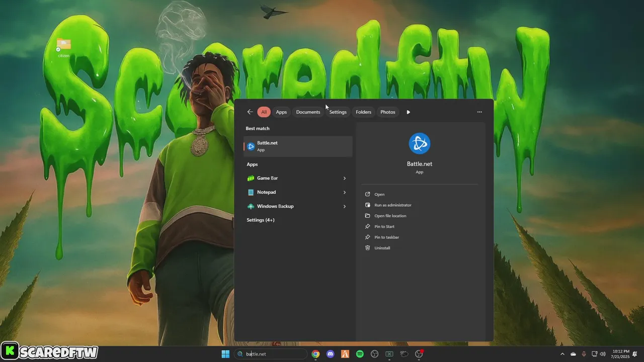Viewport: 644px width, 362px height.
Task: Click the Run as administrator shield icon
Action: click(367, 205)
